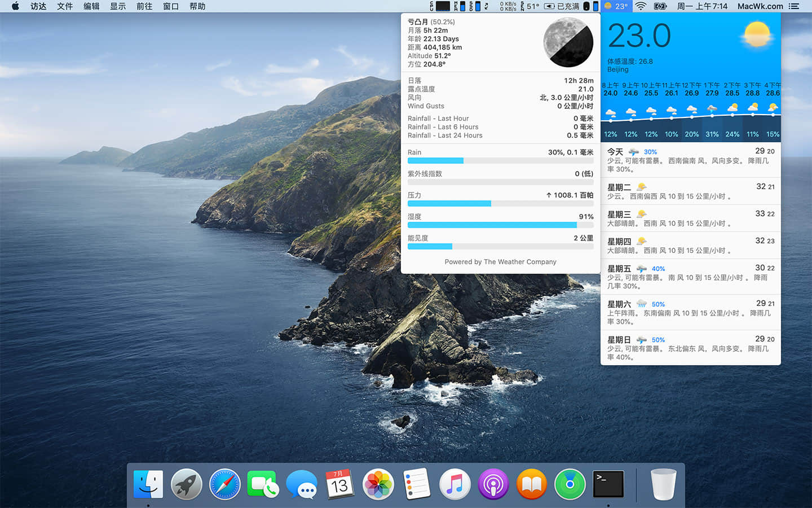Click the moon phase image
Image resolution: width=812 pixels, height=508 pixels.
click(x=568, y=42)
